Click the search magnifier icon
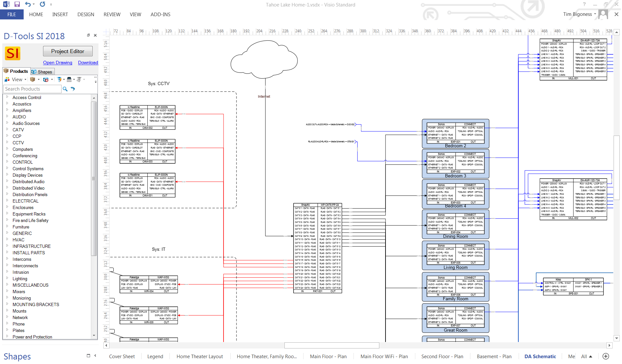The height and width of the screenshot is (364, 622). [65, 89]
